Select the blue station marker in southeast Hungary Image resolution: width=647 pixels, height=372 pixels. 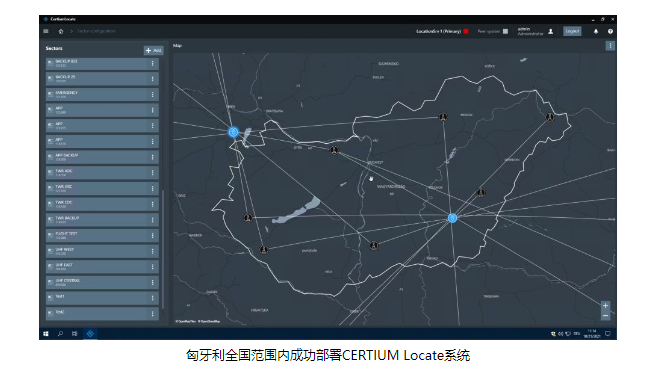coord(452,218)
